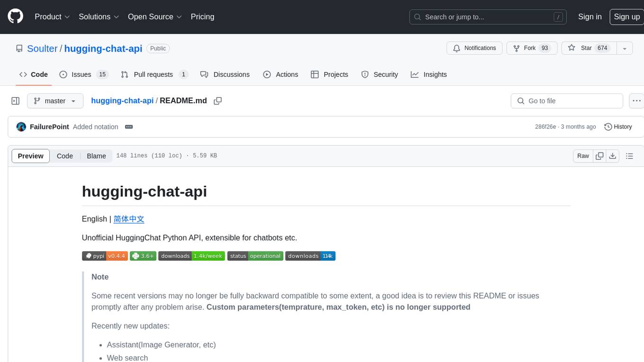The width and height of the screenshot is (644, 362).
Task: Switch README to 简体中文
Action: coord(129,219)
